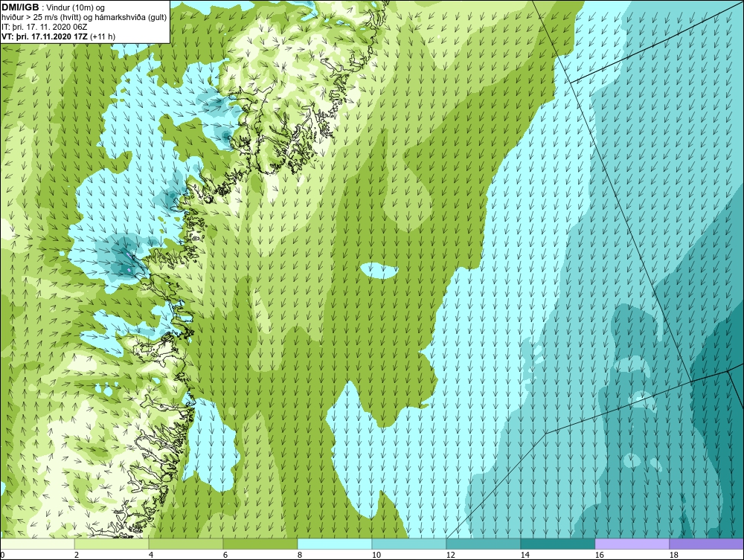Click the 0–2 m/s pale yellow legend swatch
Viewport: 744px width, 560px height.
[37, 544]
